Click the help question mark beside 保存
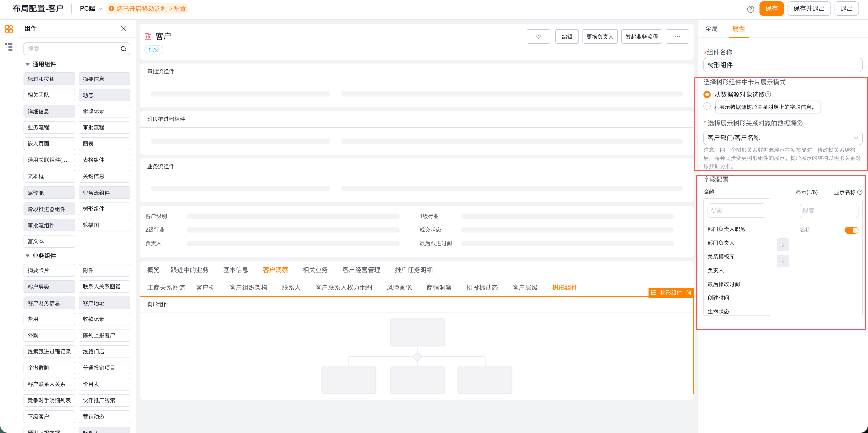This screenshot has width=868, height=433. pos(750,9)
